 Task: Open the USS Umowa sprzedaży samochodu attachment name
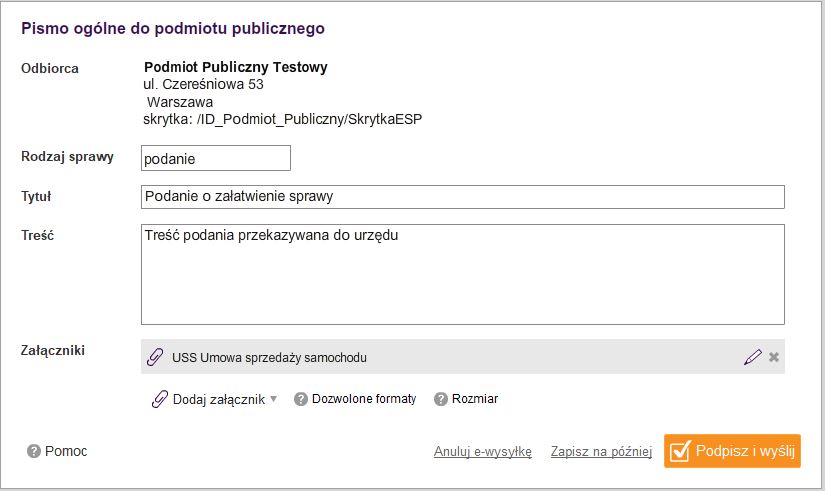pos(269,357)
